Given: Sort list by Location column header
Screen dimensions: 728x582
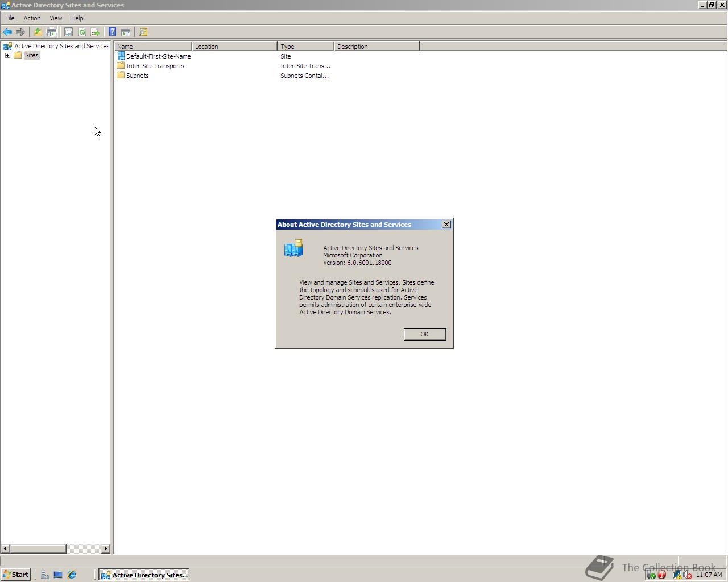Looking at the screenshot, I should tap(234, 47).
